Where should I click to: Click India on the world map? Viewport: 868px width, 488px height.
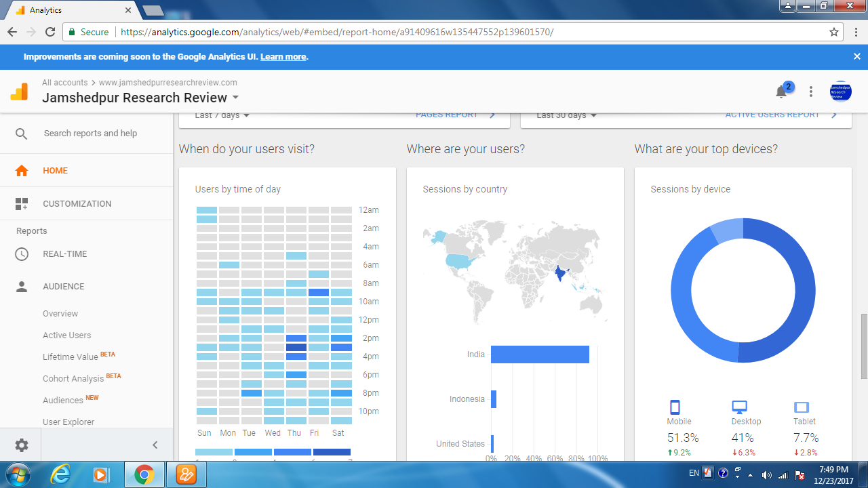tap(560, 274)
